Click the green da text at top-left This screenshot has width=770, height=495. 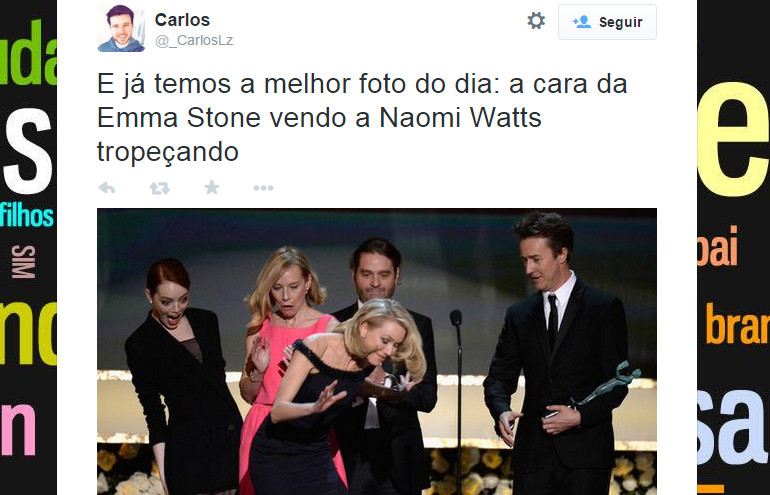[x=28, y=53]
